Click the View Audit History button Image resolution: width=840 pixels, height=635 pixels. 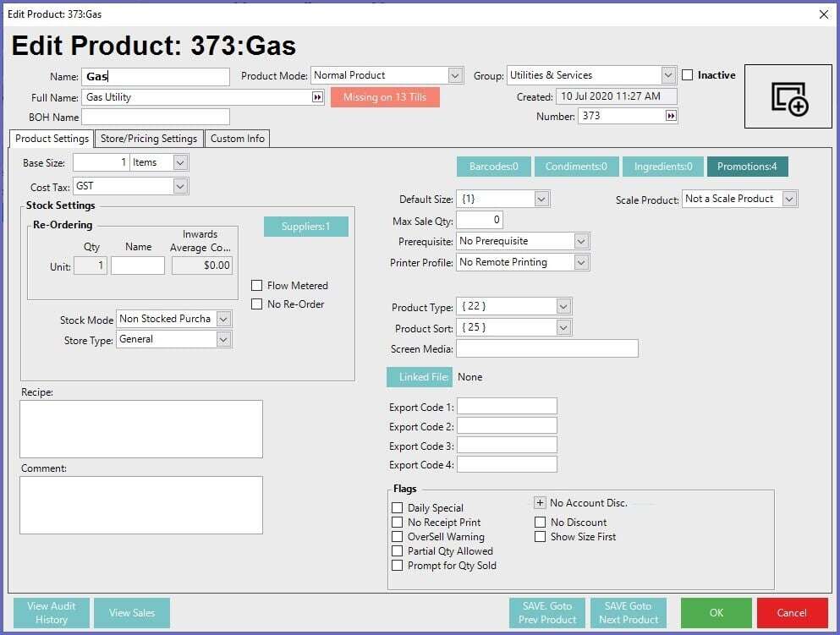pos(52,613)
